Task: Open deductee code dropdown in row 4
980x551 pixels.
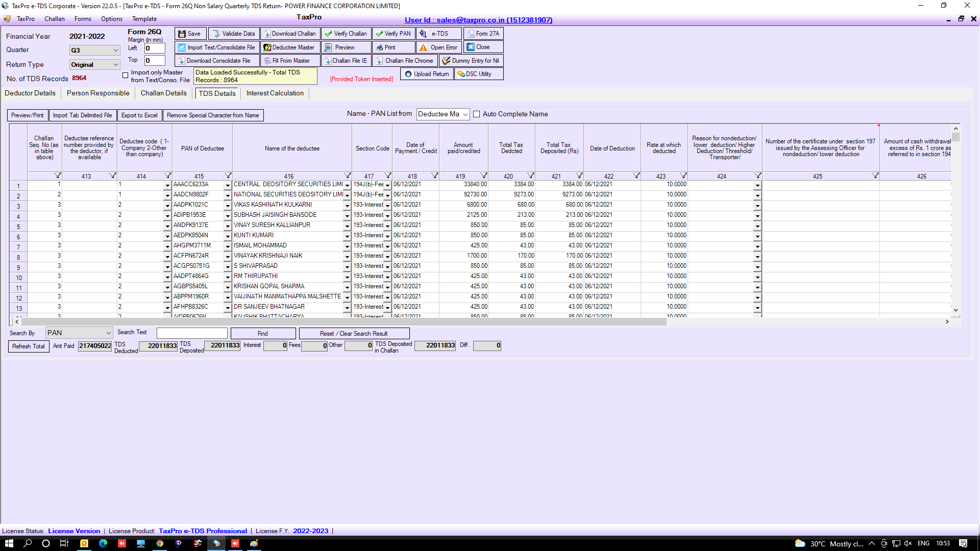Action: pyautogui.click(x=167, y=215)
